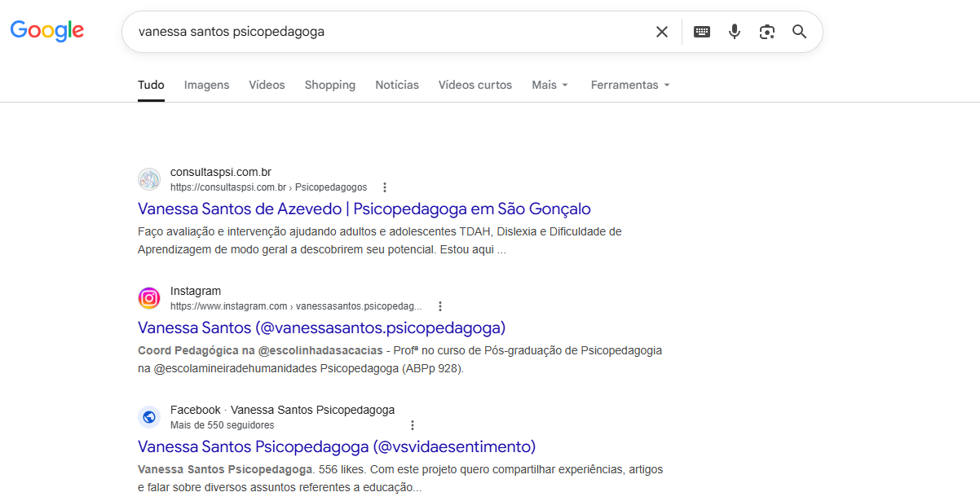Image resolution: width=980 pixels, height=501 pixels.
Task: Switch to the Imagens tab
Action: click(207, 85)
